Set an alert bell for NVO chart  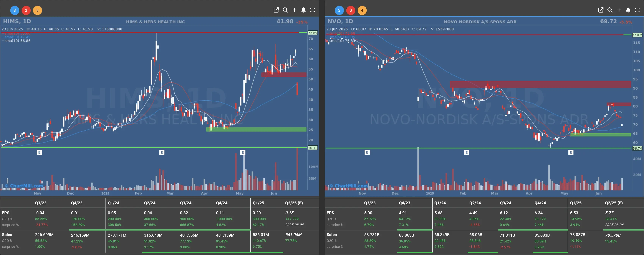tap(628, 10)
